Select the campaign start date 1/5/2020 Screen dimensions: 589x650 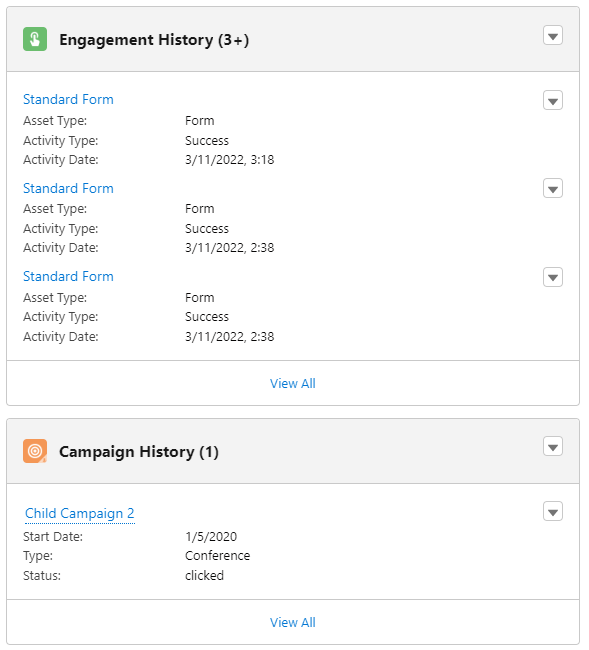(211, 537)
